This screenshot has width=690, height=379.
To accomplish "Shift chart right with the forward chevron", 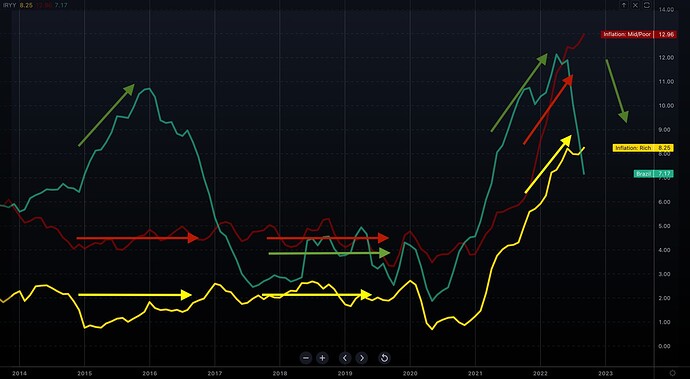I will pos(362,358).
